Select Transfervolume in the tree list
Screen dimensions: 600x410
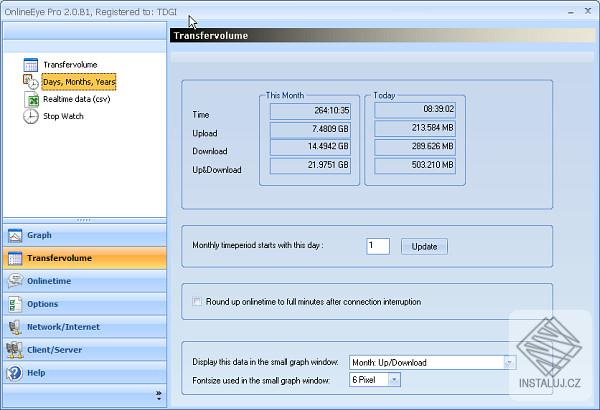coord(70,65)
